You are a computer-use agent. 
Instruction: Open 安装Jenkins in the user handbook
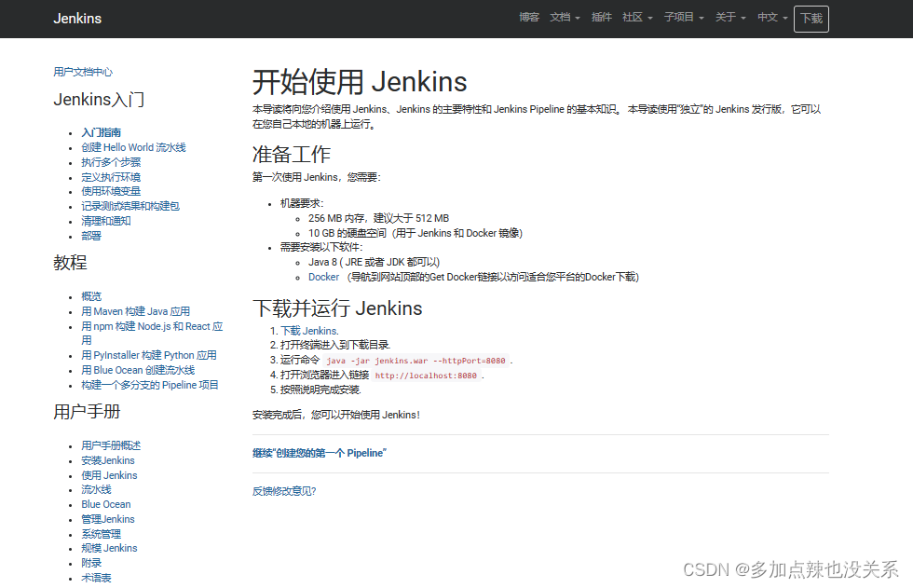108,460
